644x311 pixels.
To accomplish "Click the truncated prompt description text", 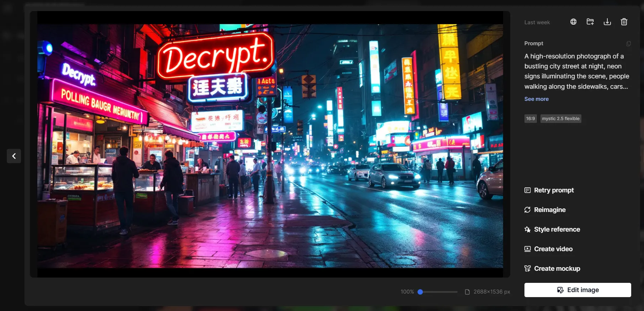I will [x=576, y=71].
